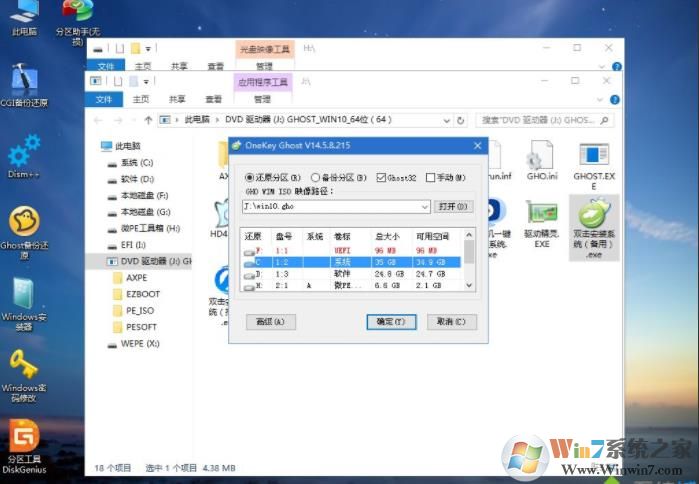
Task: Launch Dism++ desktop icon
Action: click(x=24, y=156)
